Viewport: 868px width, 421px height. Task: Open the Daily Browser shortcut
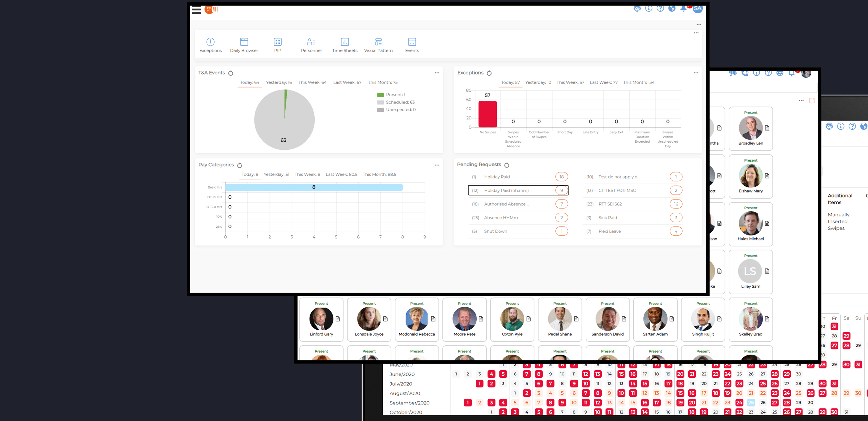244,42
